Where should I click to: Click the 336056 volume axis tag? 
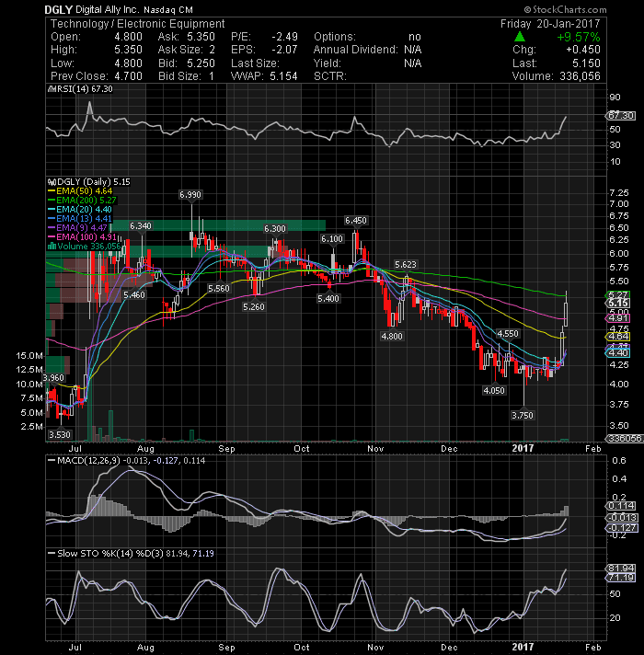coord(625,439)
